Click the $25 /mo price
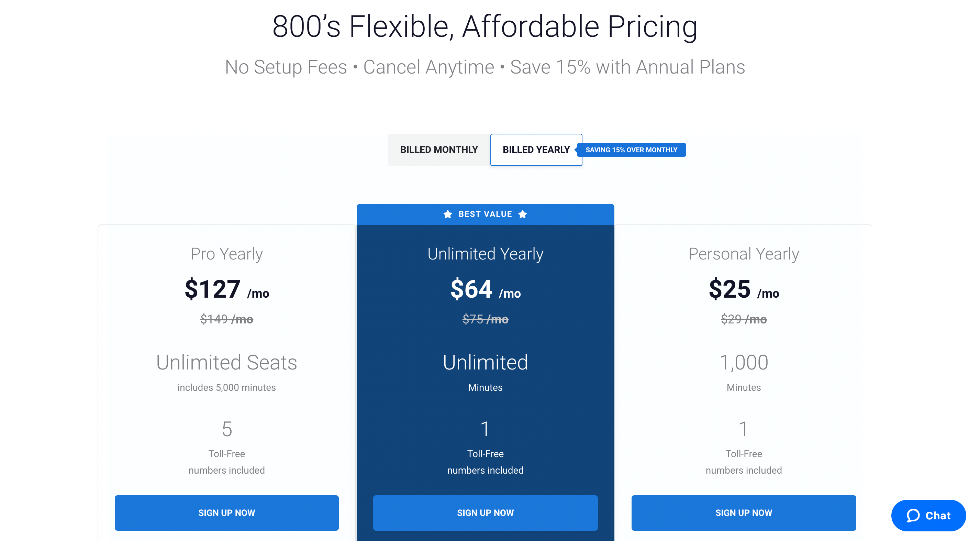 click(744, 289)
